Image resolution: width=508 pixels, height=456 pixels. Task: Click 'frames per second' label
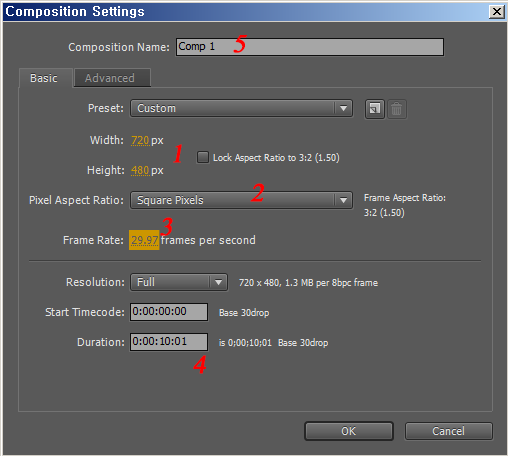208,240
